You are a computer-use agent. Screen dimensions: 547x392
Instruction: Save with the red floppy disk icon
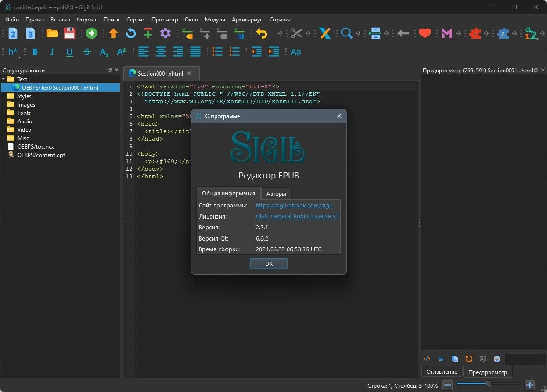[x=70, y=34]
